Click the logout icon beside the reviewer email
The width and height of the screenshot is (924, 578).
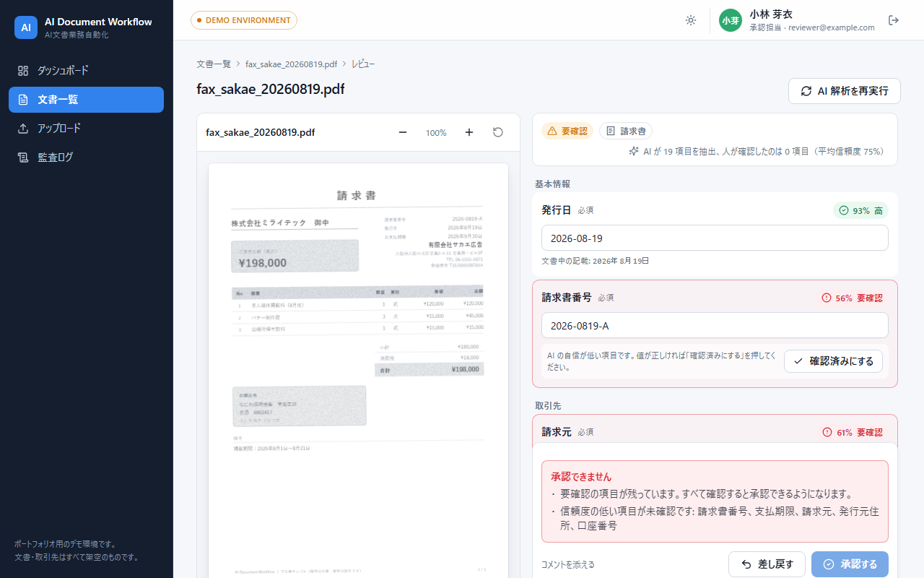coord(894,20)
